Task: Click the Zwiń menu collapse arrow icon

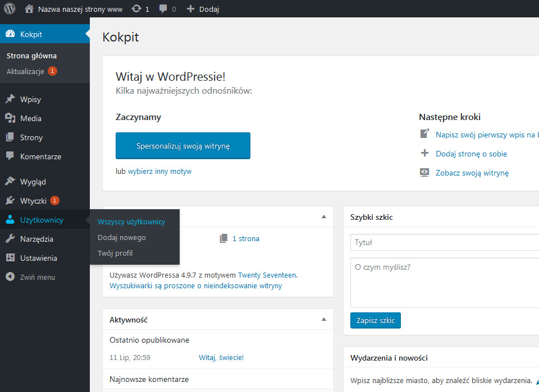Action: (x=10, y=276)
